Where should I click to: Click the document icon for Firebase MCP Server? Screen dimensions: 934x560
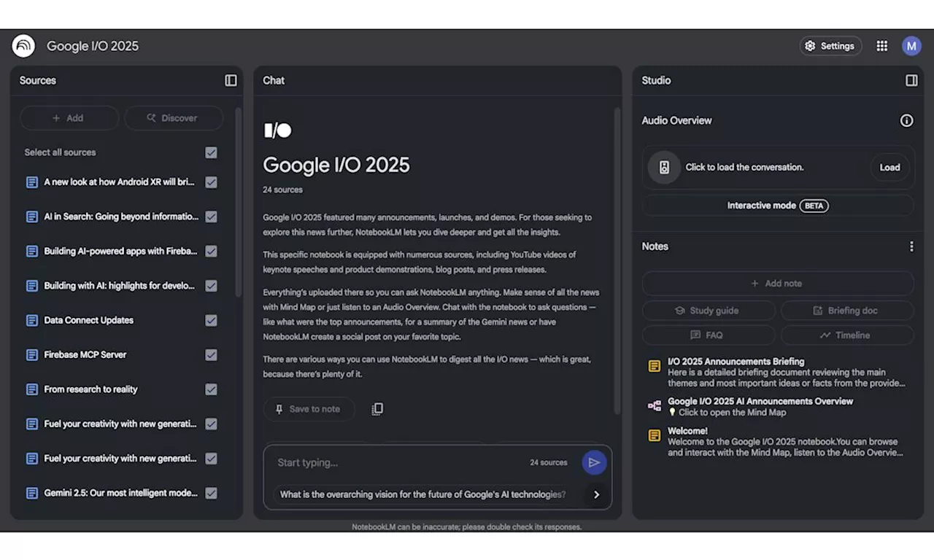(32, 355)
